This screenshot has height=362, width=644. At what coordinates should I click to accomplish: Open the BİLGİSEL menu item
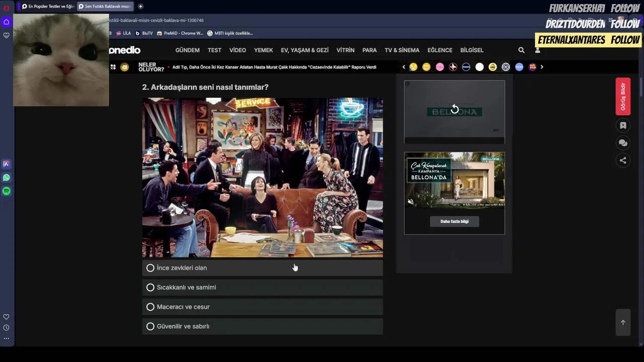click(472, 50)
